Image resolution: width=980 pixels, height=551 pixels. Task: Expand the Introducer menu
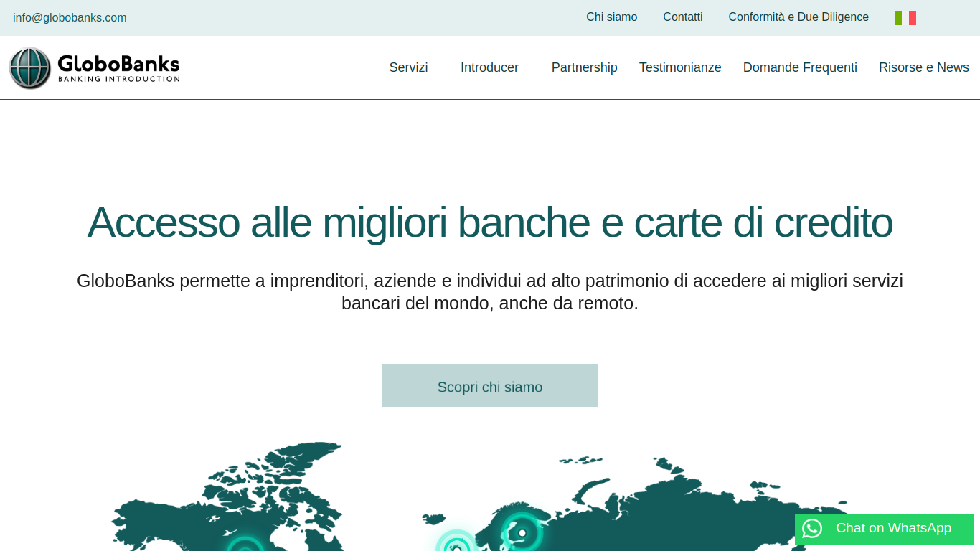(x=489, y=67)
